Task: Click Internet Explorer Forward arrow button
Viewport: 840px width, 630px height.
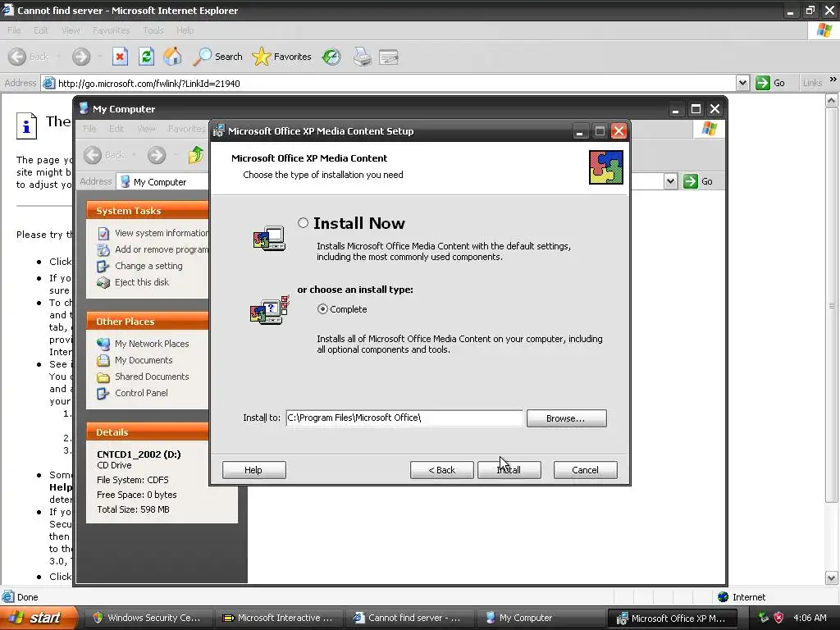Action: (x=81, y=57)
